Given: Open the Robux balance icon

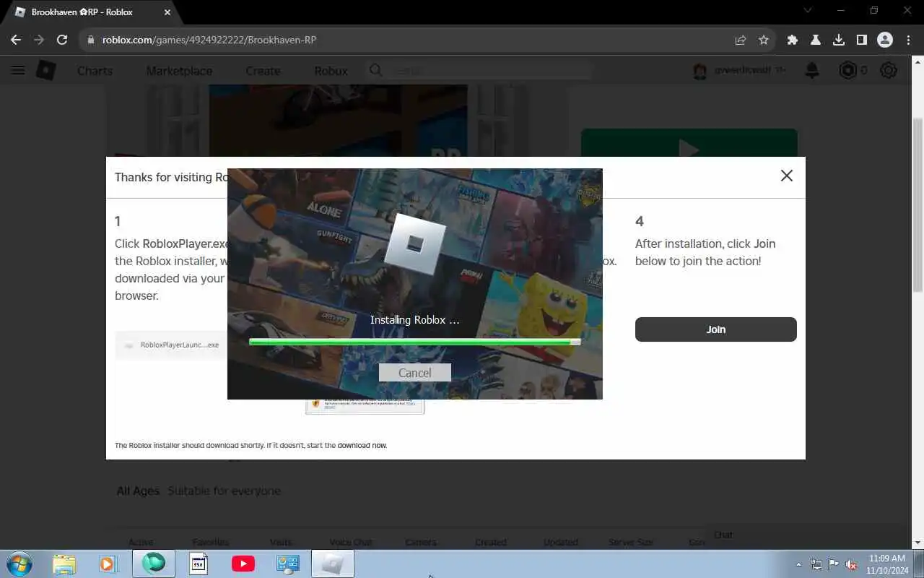Looking at the screenshot, I should 848,70.
